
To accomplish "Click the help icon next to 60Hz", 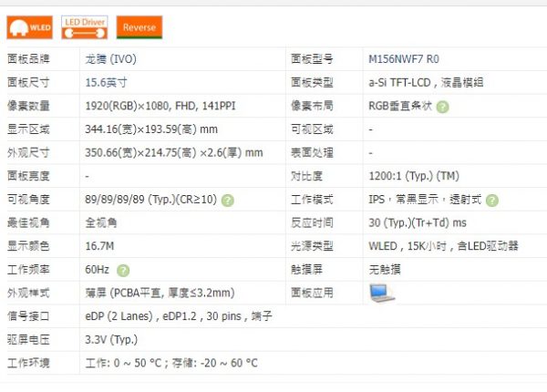I will click(123, 270).
